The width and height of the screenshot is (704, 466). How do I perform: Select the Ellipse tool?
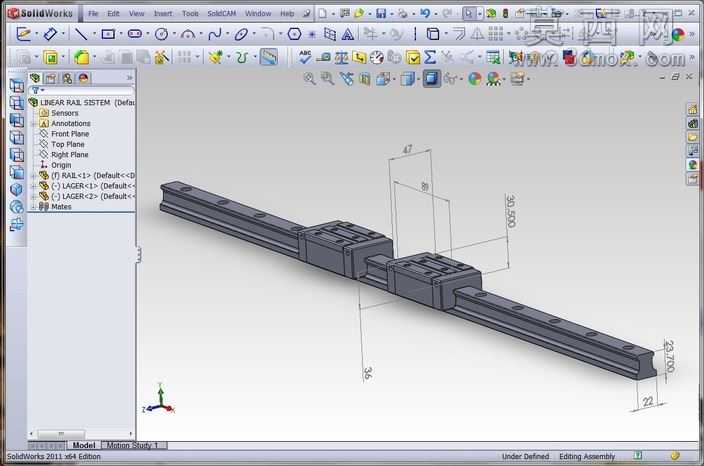[x=241, y=34]
